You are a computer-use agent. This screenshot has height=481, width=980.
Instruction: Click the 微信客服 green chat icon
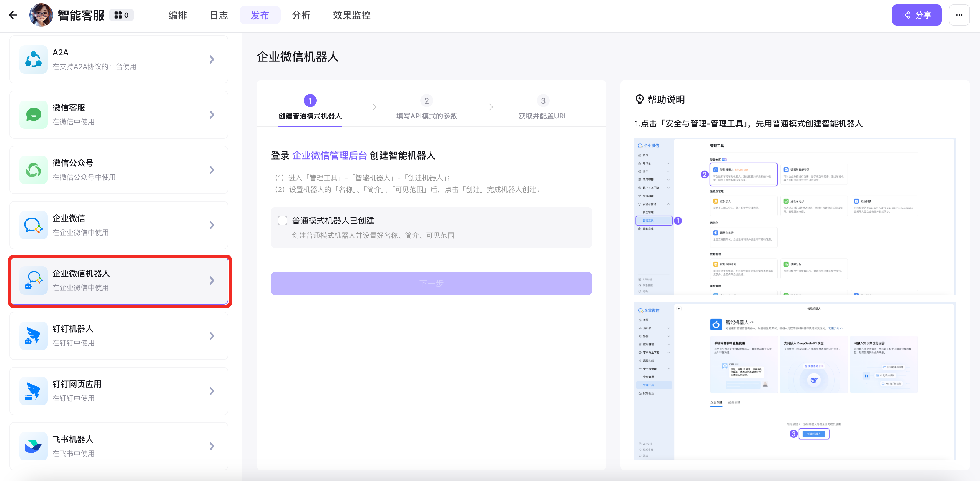pyautogui.click(x=34, y=115)
